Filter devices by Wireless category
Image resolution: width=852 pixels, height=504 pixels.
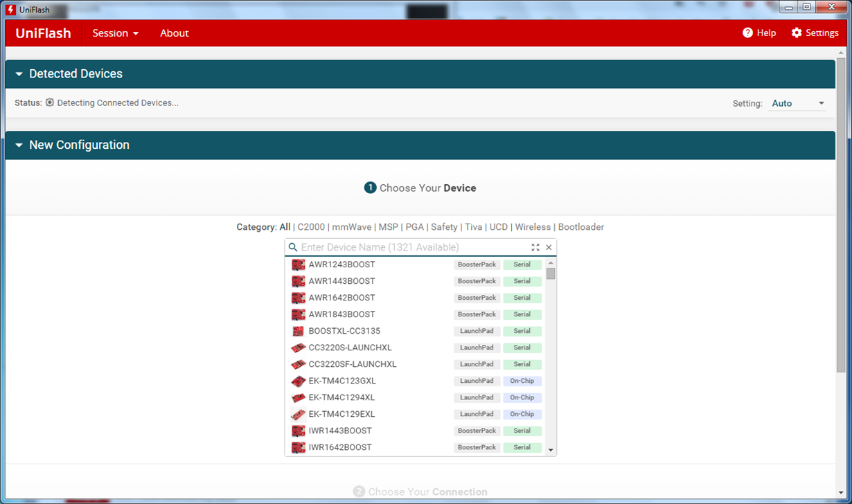[533, 227]
